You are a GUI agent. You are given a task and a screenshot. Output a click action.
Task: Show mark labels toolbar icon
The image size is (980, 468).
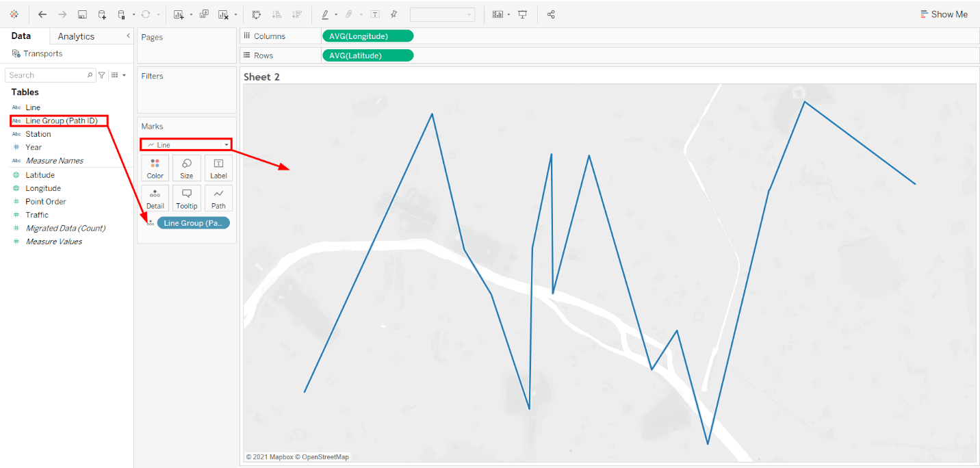[375, 14]
